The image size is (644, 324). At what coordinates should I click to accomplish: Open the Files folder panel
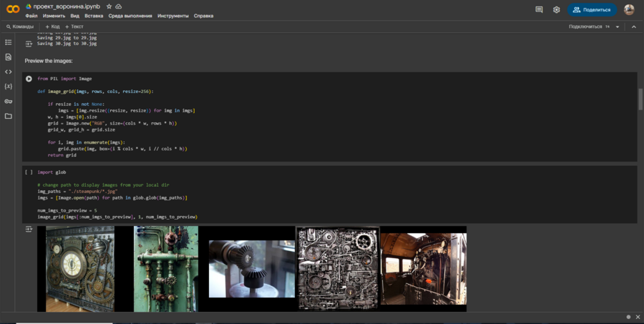pyautogui.click(x=9, y=115)
